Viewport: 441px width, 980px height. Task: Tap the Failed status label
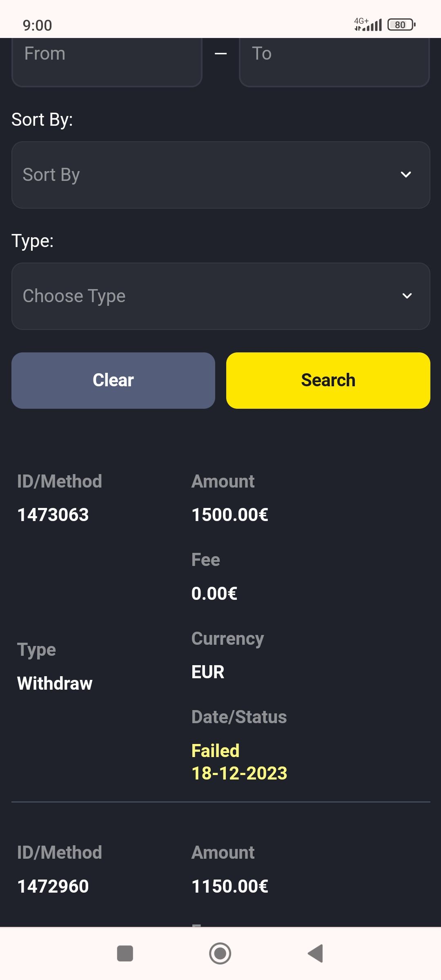[216, 751]
